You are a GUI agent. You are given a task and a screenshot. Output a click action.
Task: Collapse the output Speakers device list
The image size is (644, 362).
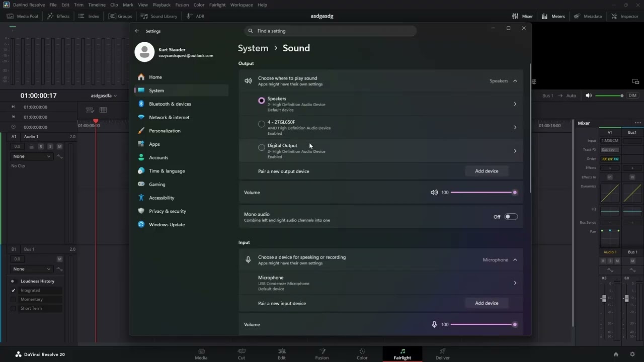[x=515, y=81]
